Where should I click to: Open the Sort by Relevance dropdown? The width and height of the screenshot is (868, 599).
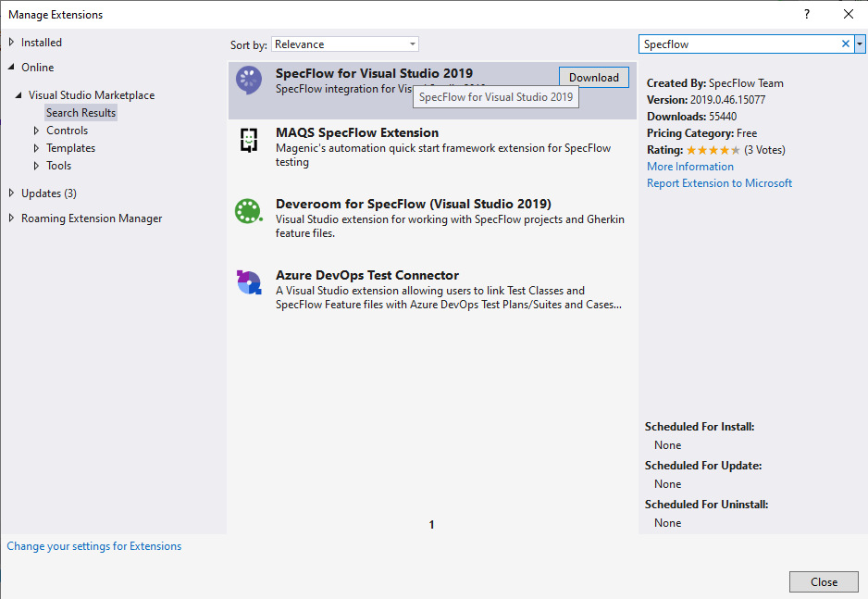tap(345, 44)
